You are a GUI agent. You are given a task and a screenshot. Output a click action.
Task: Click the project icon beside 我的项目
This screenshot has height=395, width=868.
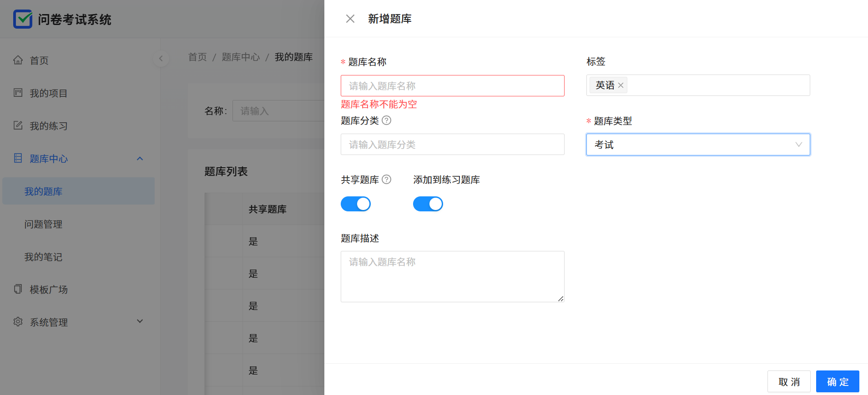tap(18, 93)
